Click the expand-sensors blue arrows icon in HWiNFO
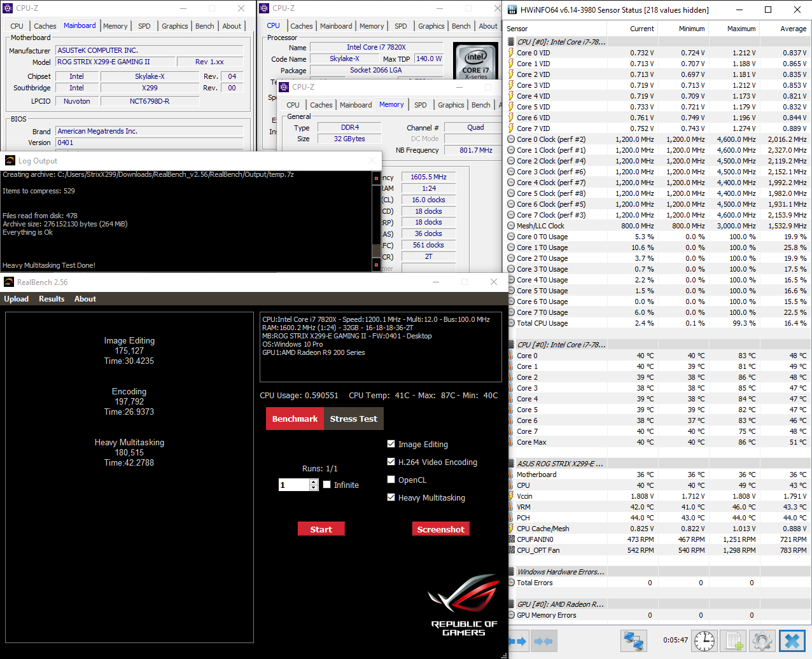The width and height of the screenshot is (812, 659). (517, 641)
